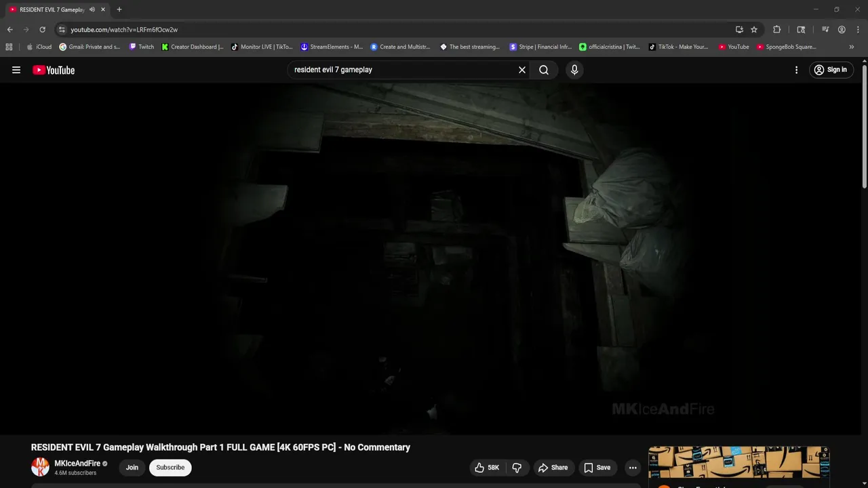The image size is (868, 488).
Task: Open the Monitor LIVE TikTok bookmark
Action: coord(262,47)
